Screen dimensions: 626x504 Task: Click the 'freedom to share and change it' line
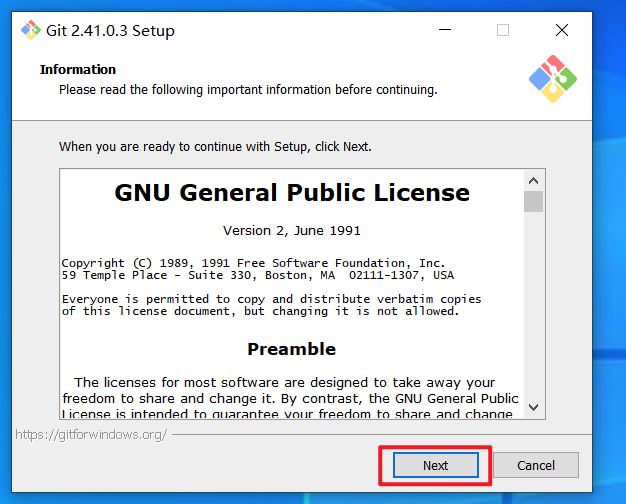coord(290,399)
